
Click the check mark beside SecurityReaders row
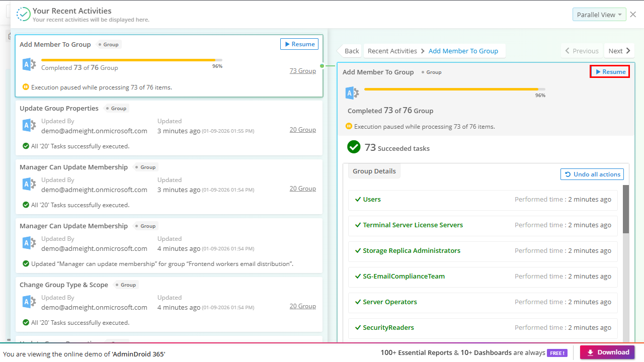coord(358,327)
